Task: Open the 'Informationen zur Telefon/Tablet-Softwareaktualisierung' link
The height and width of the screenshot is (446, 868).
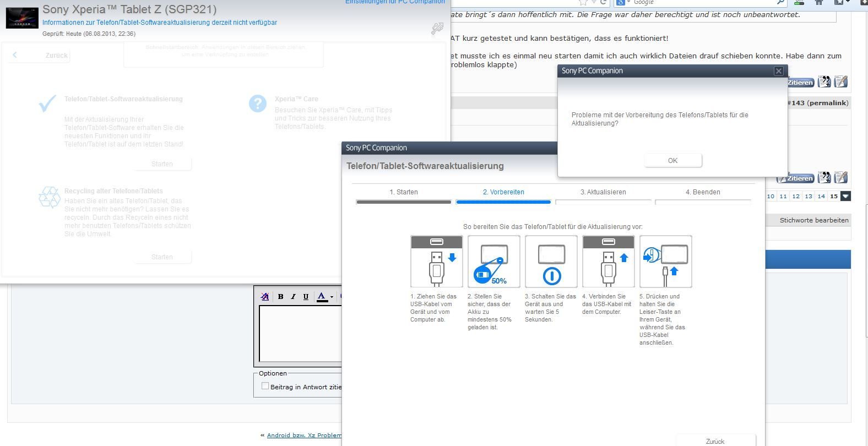Action: click(160, 23)
